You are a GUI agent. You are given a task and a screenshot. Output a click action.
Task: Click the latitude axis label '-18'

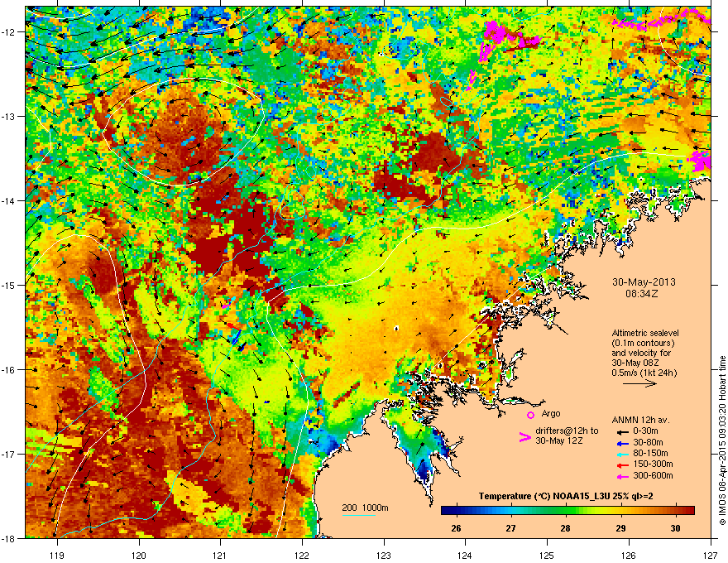point(9,538)
